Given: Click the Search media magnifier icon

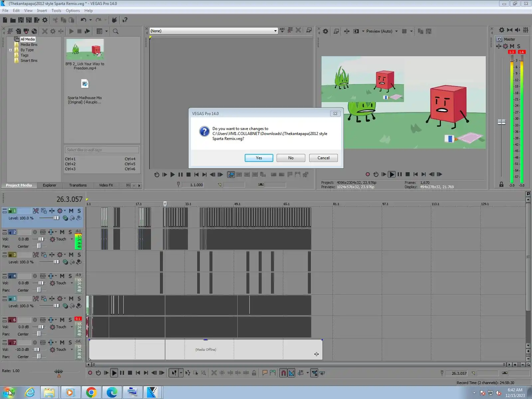Looking at the screenshot, I should [x=116, y=31].
